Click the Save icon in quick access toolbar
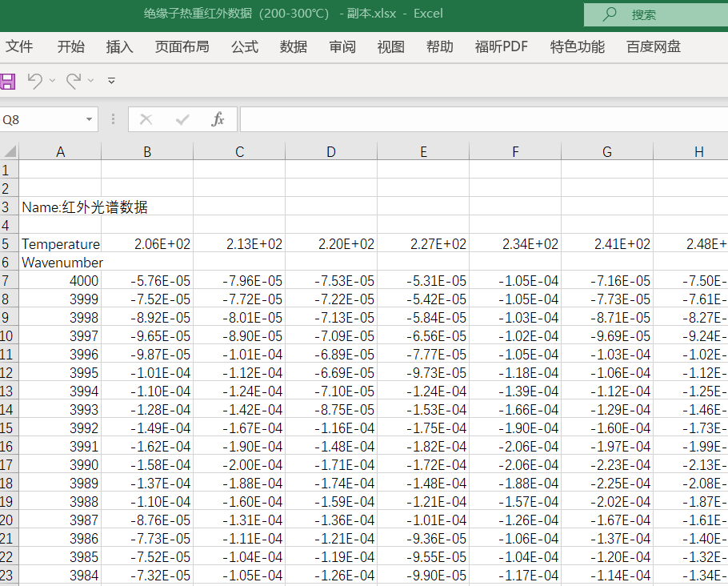Image resolution: width=728 pixels, height=586 pixels. click(x=7, y=81)
